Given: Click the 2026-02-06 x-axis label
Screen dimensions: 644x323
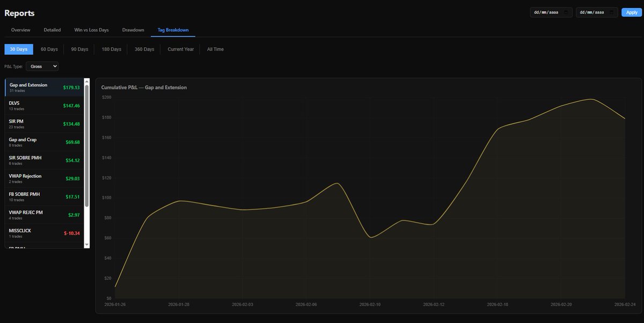Looking at the screenshot, I should pos(306,304).
